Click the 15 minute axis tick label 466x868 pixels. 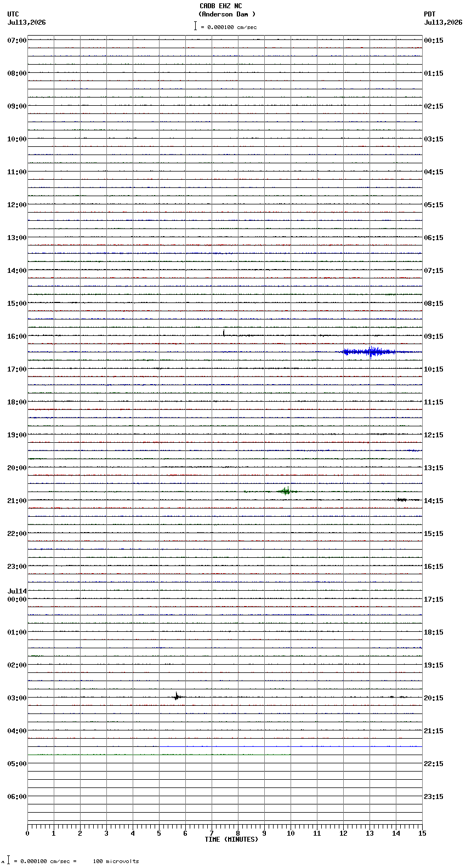(x=422, y=833)
